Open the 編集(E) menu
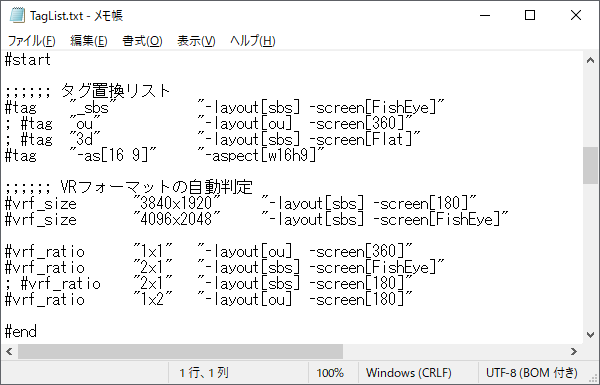600x385 pixels. (89, 41)
